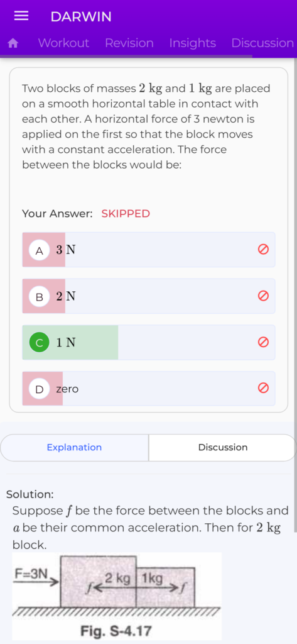Open the Fig. S-4.17 diagram image
This screenshot has width=297, height=644.
[117, 596]
